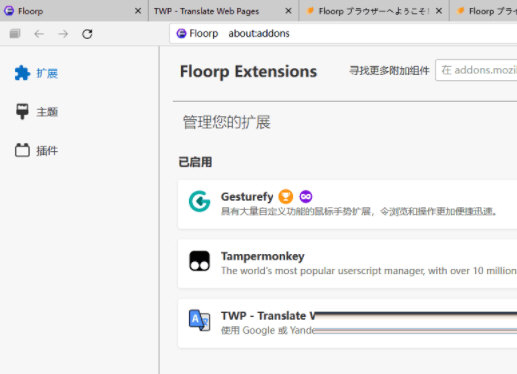
Task: Click the Tampermonkey logo icon
Action: 199,261
